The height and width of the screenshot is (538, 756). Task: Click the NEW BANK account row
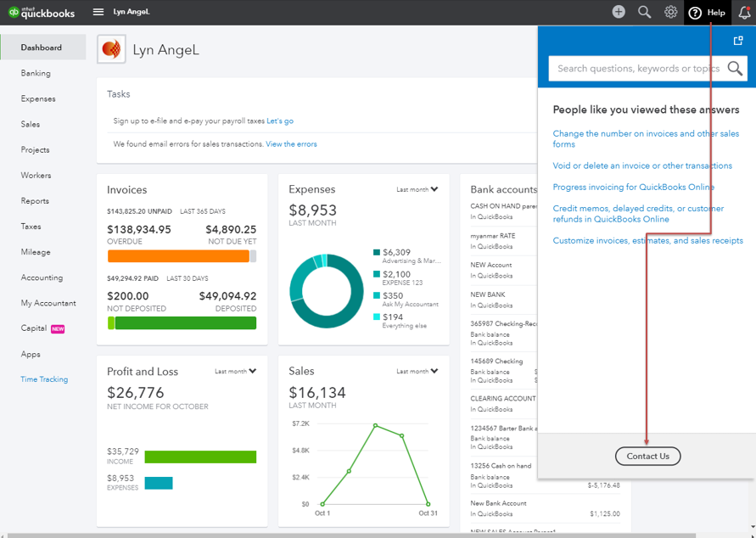click(503, 300)
